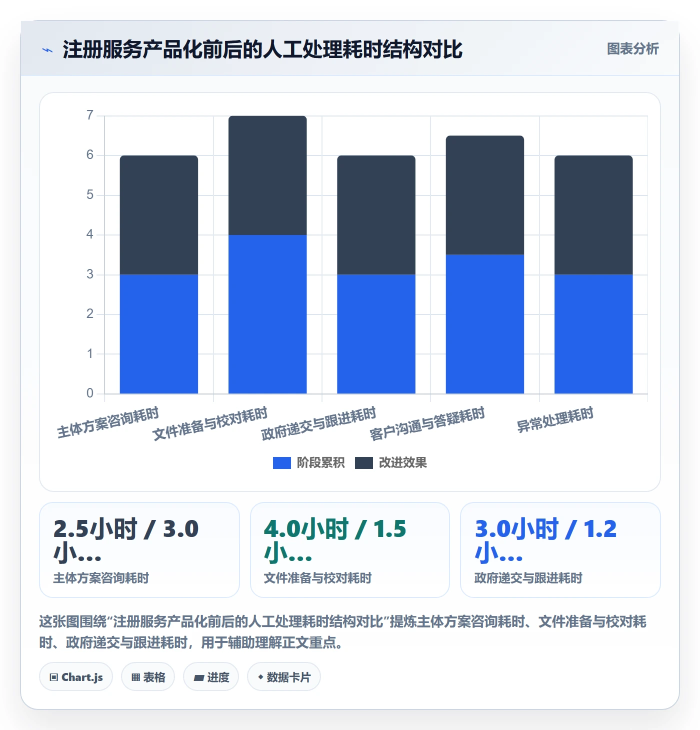Click the 文件准备与校对耗时 card caption

point(317,578)
